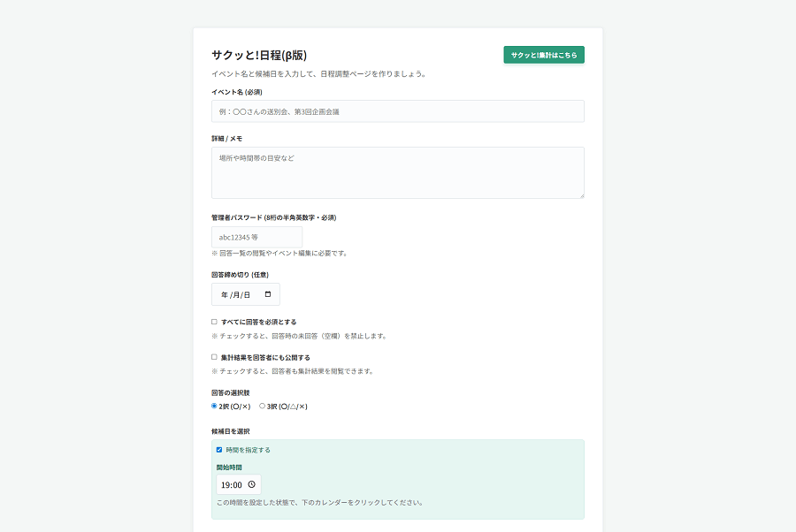The height and width of the screenshot is (532, 796).
Task: Enable 集計結果を回答者にも公開する checkbox
Action: (x=214, y=357)
